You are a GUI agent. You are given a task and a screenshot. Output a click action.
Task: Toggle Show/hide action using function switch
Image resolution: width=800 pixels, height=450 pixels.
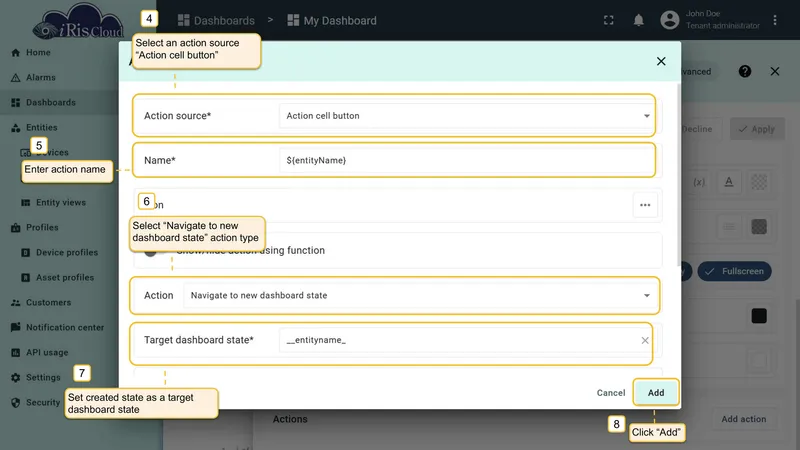click(x=155, y=251)
